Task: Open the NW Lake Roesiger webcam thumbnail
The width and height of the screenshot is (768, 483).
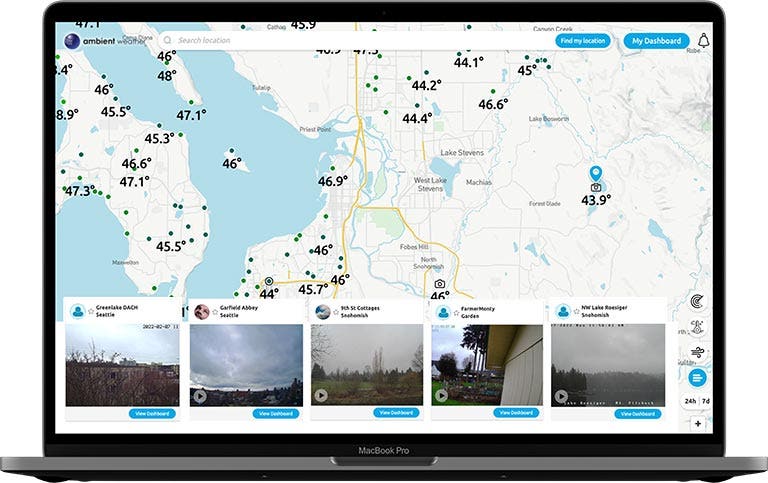Action: [x=608, y=365]
